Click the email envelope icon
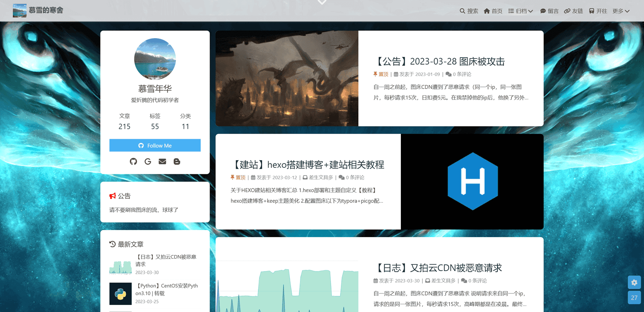The image size is (644, 312). tap(162, 161)
